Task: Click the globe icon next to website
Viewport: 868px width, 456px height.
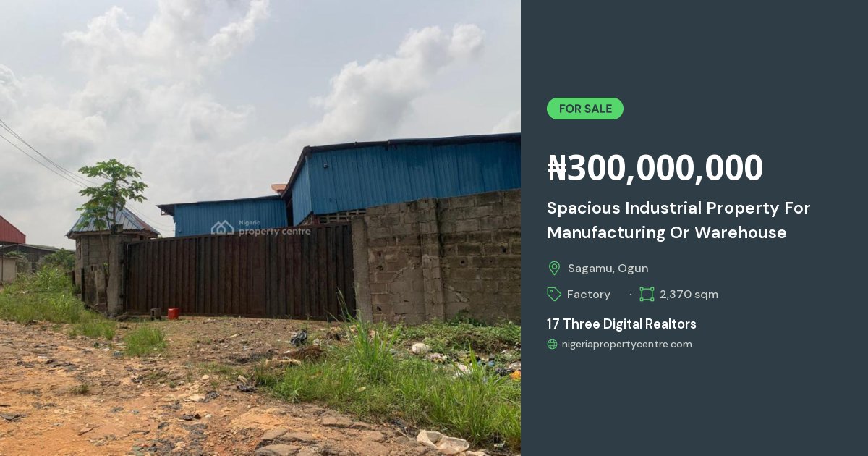Action: [553, 345]
